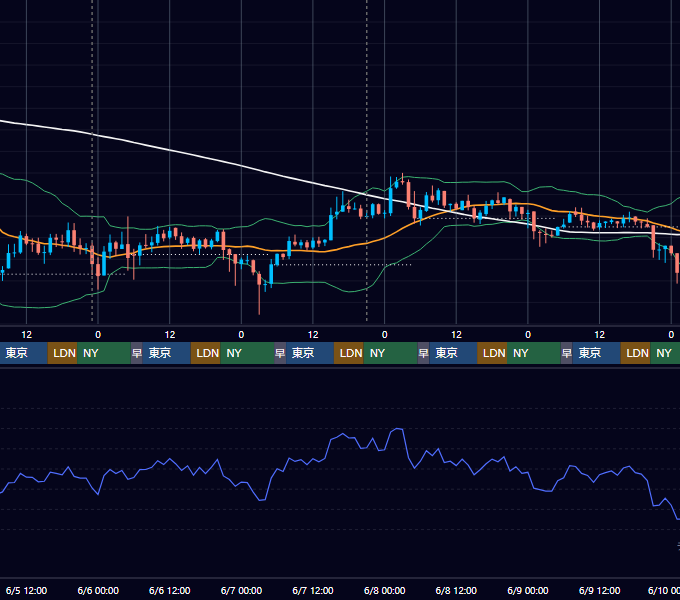Image resolution: width=680 pixels, height=600 pixels.
Task: Click the 6/6 12:00 date label
Action: click(170, 590)
